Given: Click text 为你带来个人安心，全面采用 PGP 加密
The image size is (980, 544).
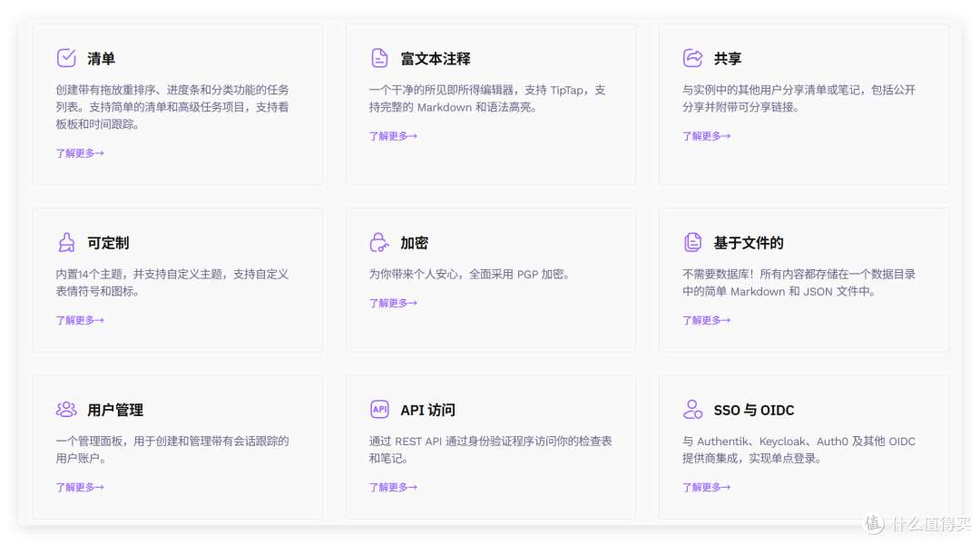Looking at the screenshot, I should pos(469,274).
